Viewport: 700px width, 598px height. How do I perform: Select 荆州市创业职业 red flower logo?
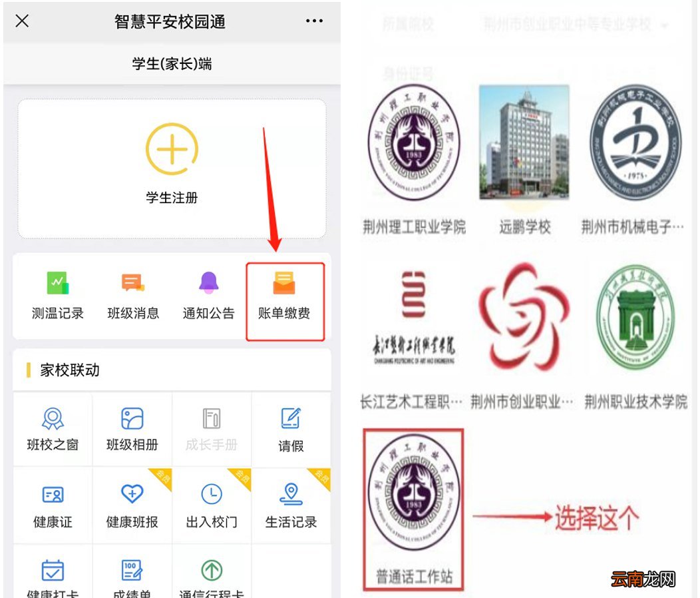524,318
